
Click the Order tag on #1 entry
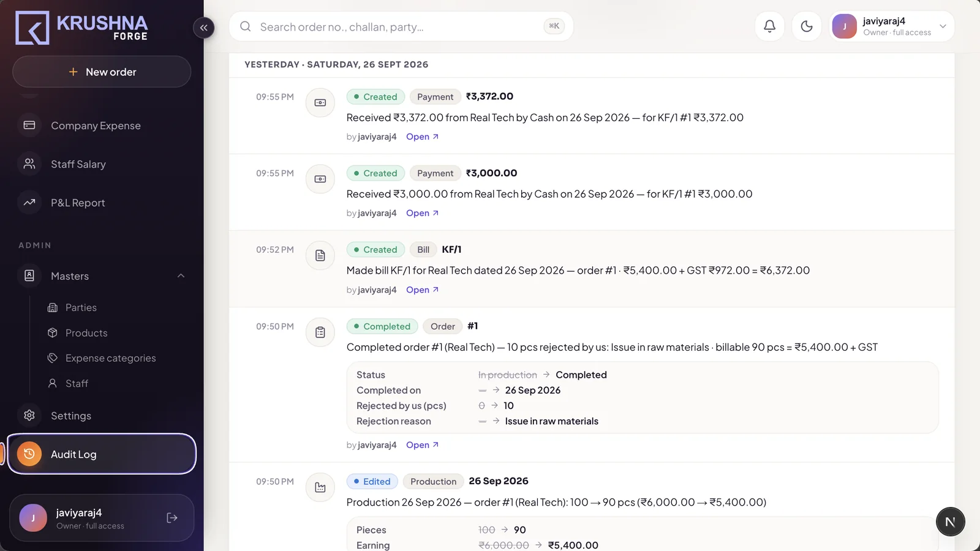443,326
